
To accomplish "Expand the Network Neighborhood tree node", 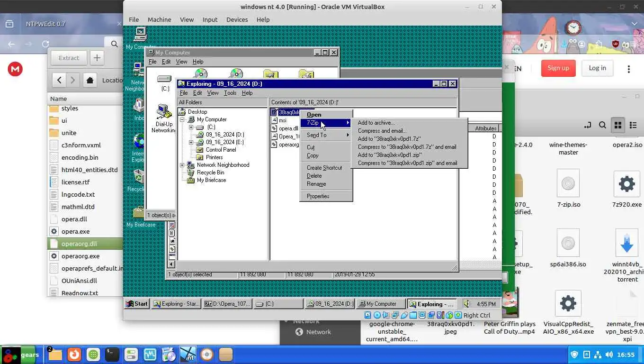I will (182, 165).
